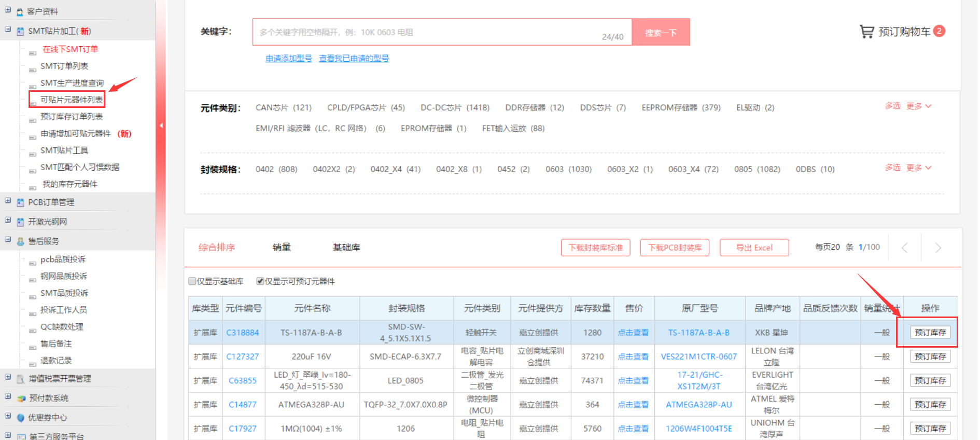Click the 售后服务 person icon
The width and height of the screenshot is (980, 440).
(20, 241)
